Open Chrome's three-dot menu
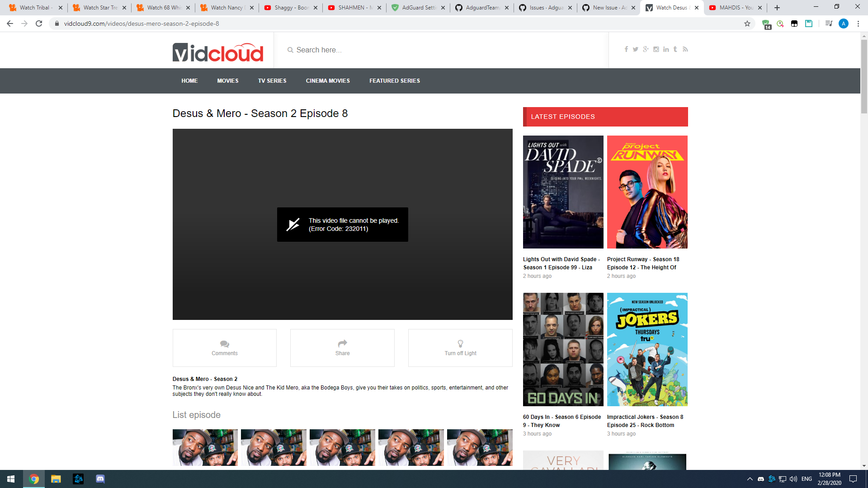This screenshot has width=868, height=488. click(858, 24)
